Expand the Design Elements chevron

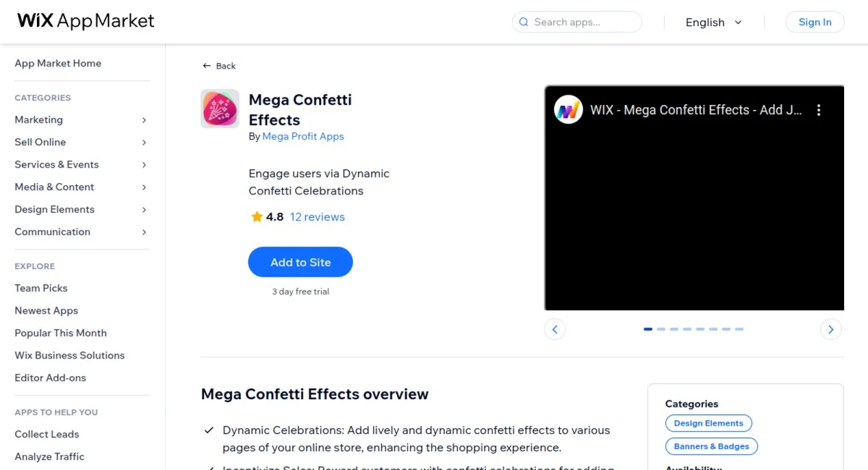(x=144, y=210)
